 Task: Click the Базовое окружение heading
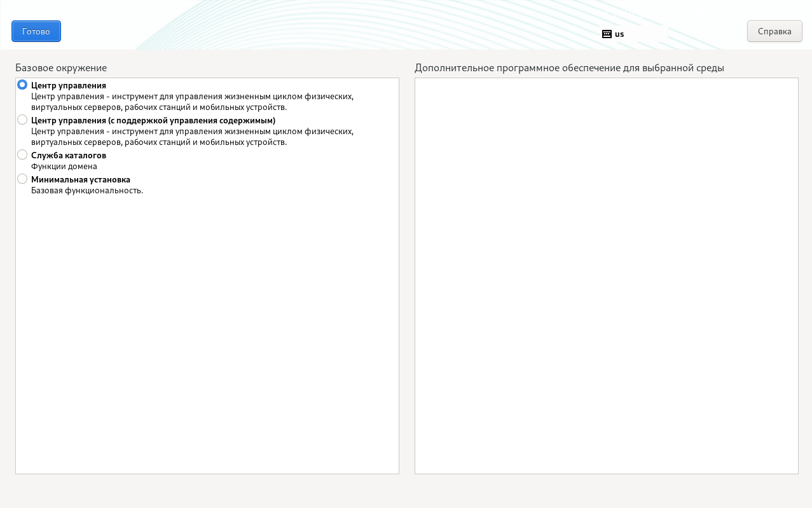tap(61, 67)
